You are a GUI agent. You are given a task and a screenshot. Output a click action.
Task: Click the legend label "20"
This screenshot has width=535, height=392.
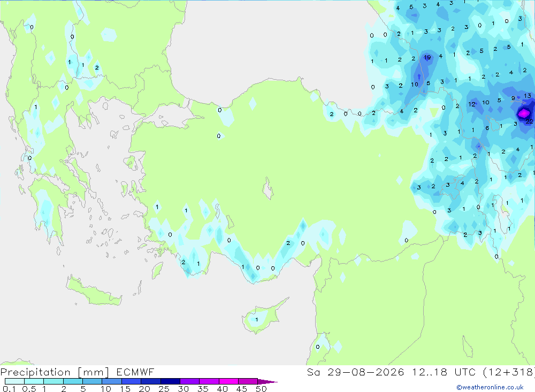point(144,389)
